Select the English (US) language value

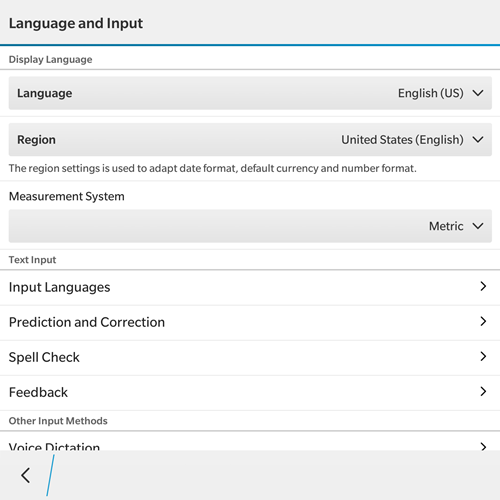[x=431, y=93]
